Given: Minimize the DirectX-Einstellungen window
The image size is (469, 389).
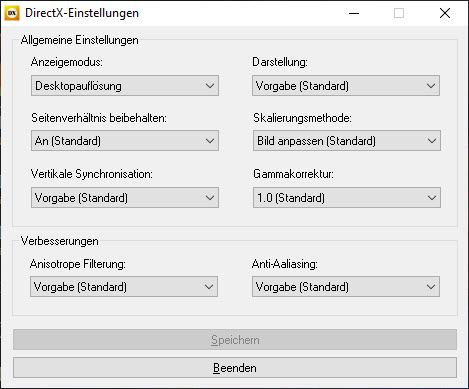Looking at the screenshot, I should point(354,13).
